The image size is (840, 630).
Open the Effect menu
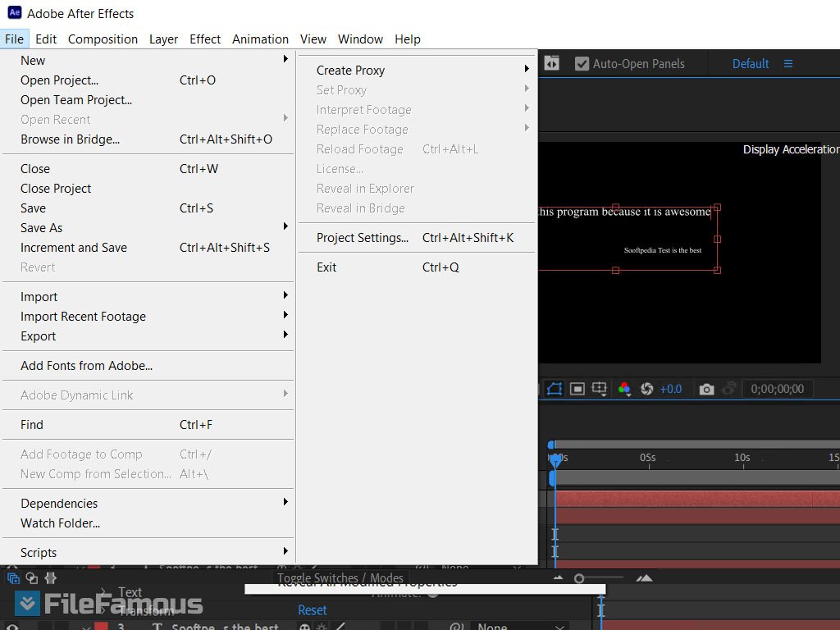pos(205,39)
